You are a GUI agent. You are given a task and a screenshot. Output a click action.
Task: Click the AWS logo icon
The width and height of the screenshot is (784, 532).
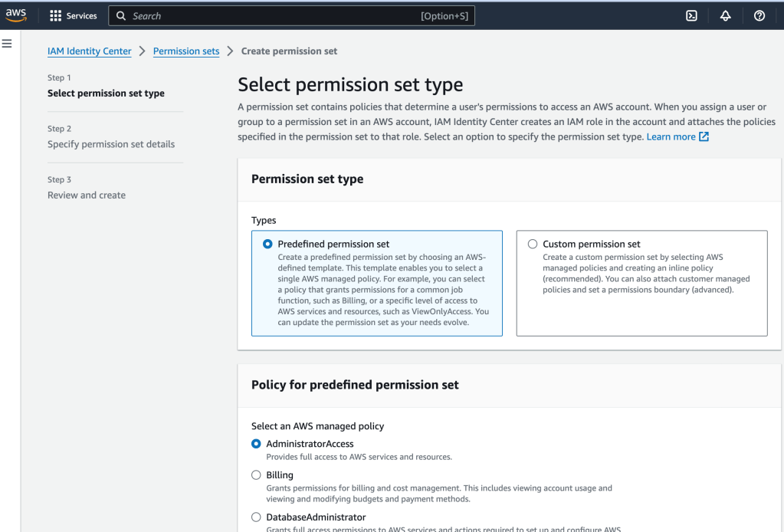pos(15,15)
